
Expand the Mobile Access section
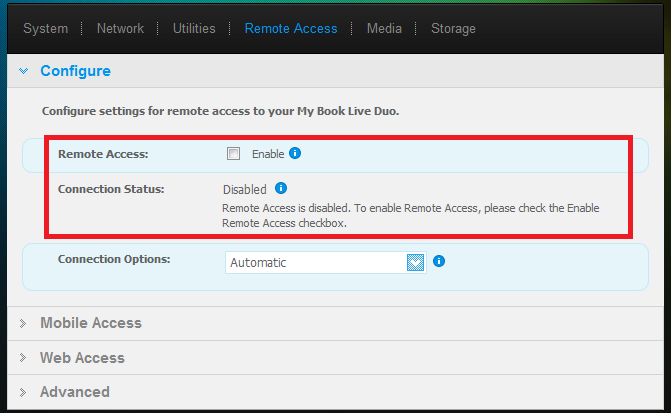[90, 323]
